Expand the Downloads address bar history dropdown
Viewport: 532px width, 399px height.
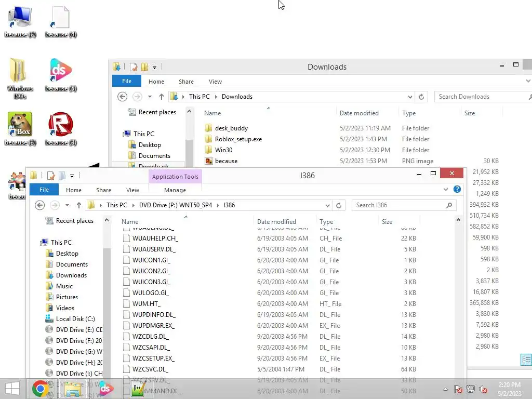pyautogui.click(x=410, y=97)
